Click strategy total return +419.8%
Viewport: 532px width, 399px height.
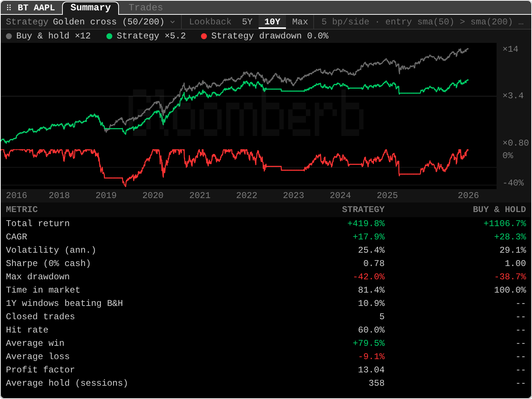[x=366, y=224]
